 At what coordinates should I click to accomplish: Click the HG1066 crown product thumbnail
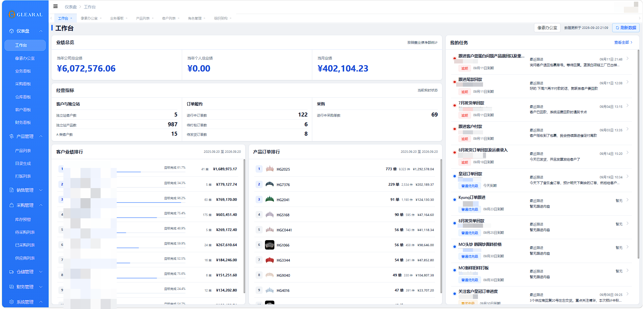click(x=270, y=245)
